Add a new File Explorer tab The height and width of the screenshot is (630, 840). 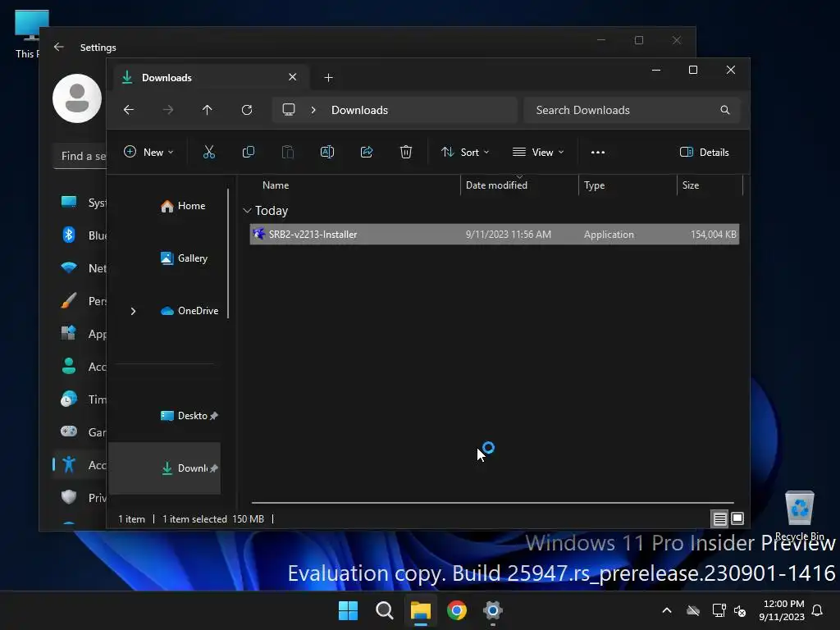pyautogui.click(x=328, y=78)
